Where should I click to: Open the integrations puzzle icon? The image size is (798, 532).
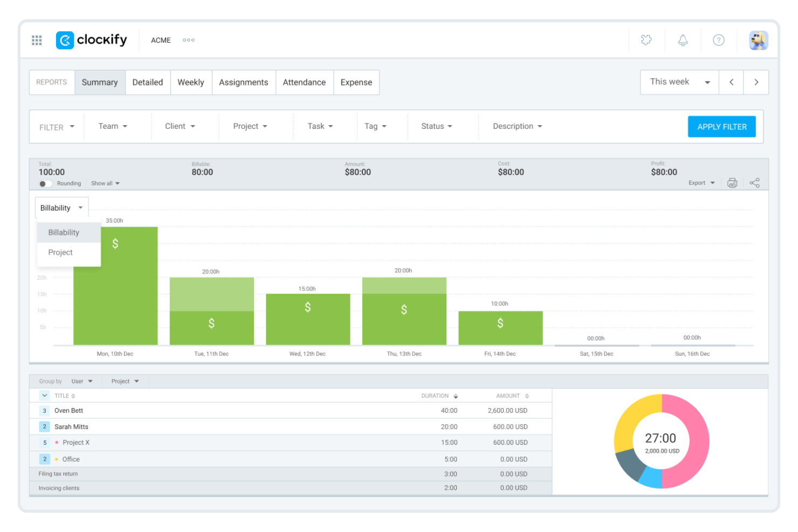(646, 40)
